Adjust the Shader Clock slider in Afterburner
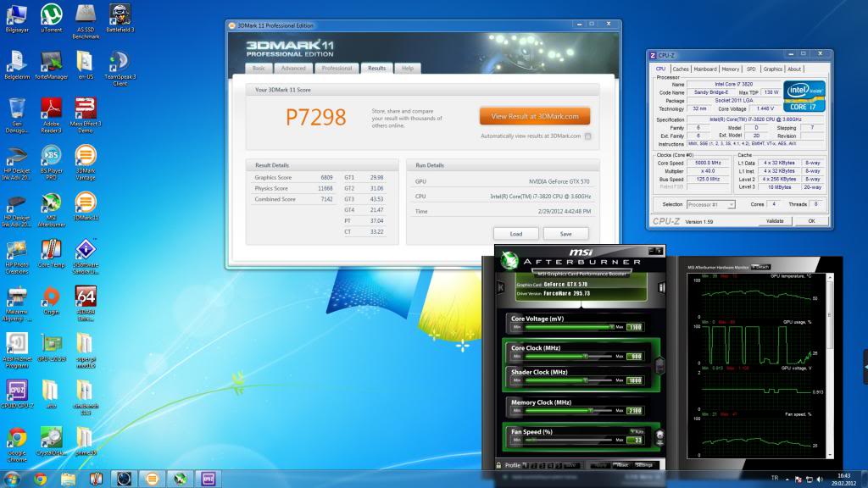 tap(569, 380)
